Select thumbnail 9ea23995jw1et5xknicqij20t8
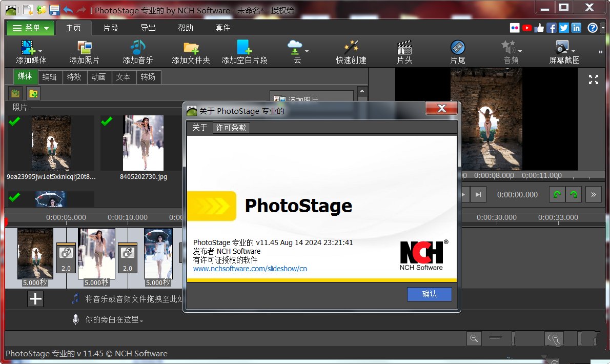 51,143
